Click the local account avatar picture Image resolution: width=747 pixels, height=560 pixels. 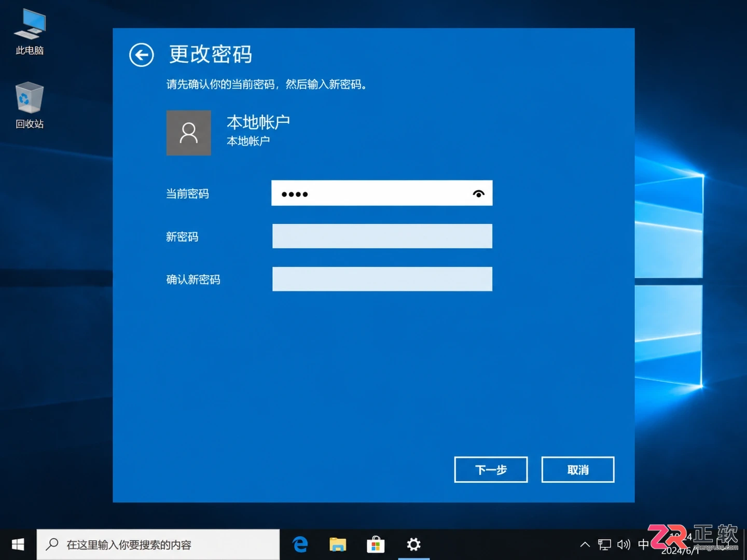coord(189,133)
